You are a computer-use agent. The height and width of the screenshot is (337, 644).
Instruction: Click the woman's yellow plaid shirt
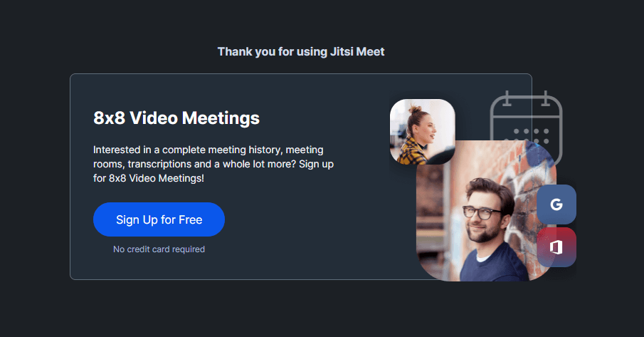(x=411, y=151)
